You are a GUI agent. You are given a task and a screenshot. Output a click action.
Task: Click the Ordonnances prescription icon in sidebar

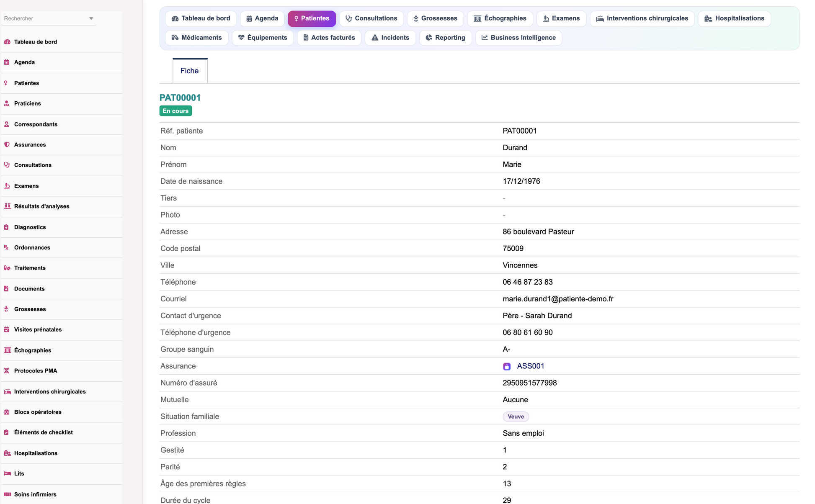[7, 247]
